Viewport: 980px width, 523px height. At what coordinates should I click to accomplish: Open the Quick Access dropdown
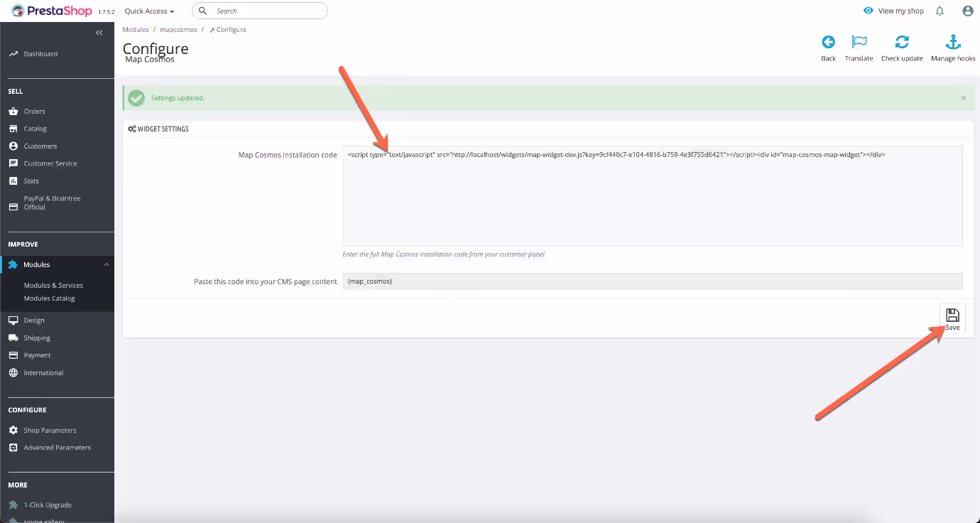pyautogui.click(x=149, y=11)
